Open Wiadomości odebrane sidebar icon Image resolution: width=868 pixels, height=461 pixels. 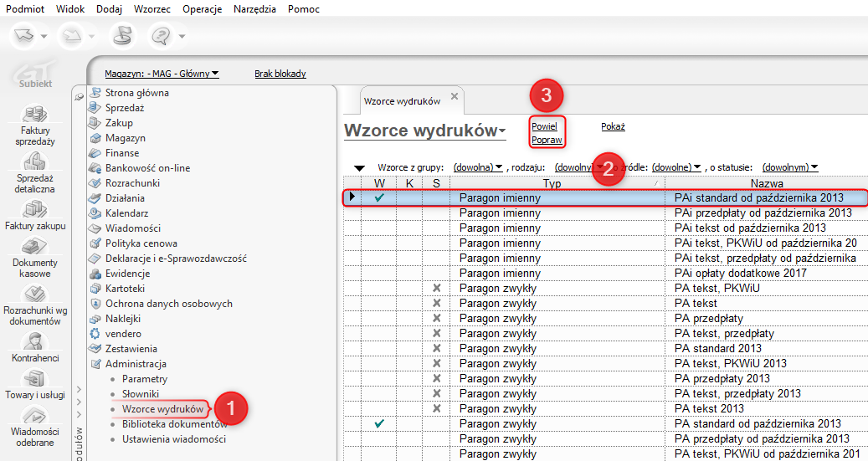coord(34,417)
